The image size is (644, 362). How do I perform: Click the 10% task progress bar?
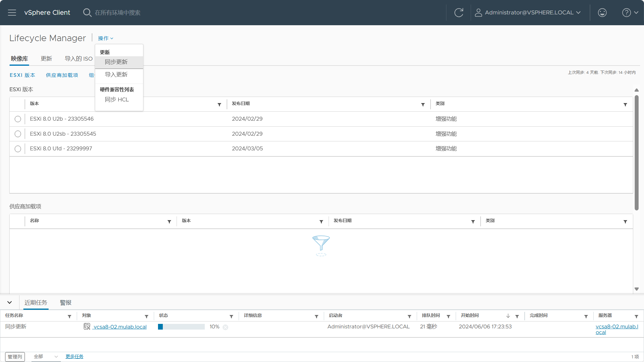(x=181, y=327)
